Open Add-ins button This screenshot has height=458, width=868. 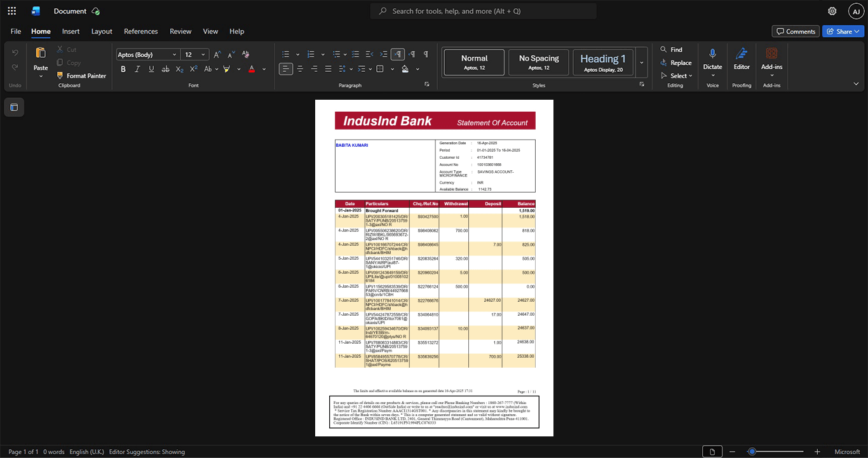pyautogui.click(x=771, y=61)
